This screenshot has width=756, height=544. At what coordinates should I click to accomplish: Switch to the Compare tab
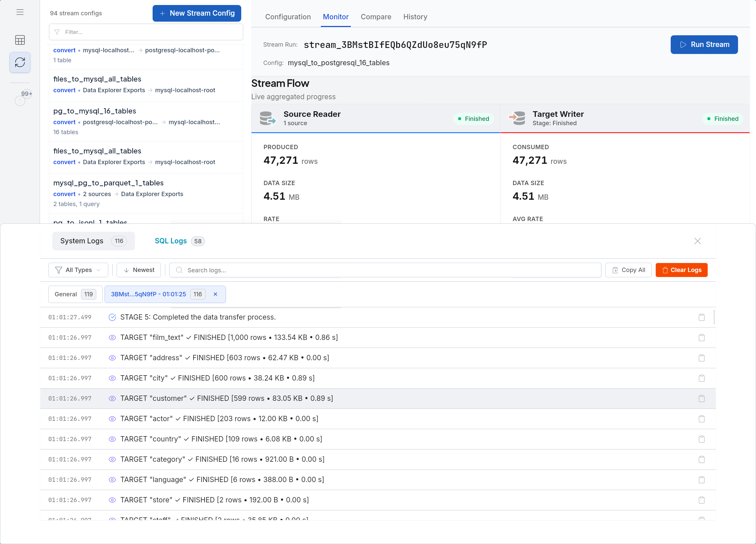point(376,17)
